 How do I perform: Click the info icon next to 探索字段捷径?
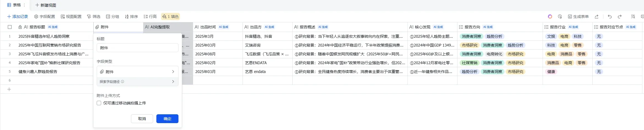pos(122,82)
